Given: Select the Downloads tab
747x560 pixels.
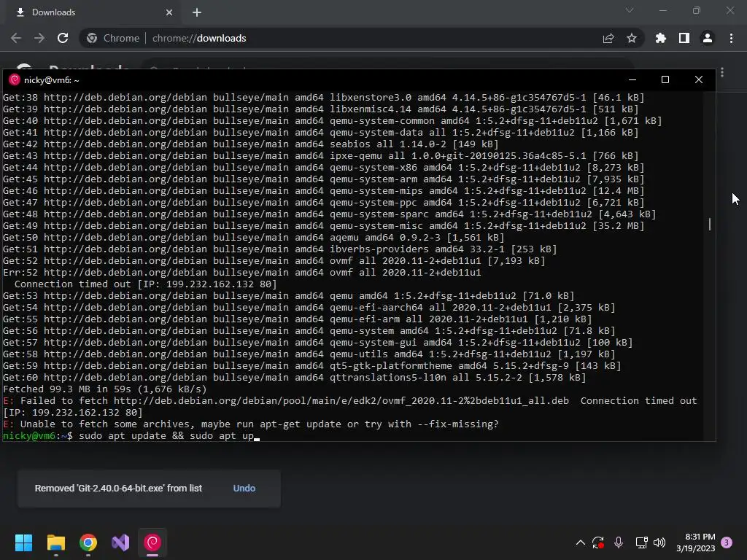Looking at the screenshot, I should 93,12.
